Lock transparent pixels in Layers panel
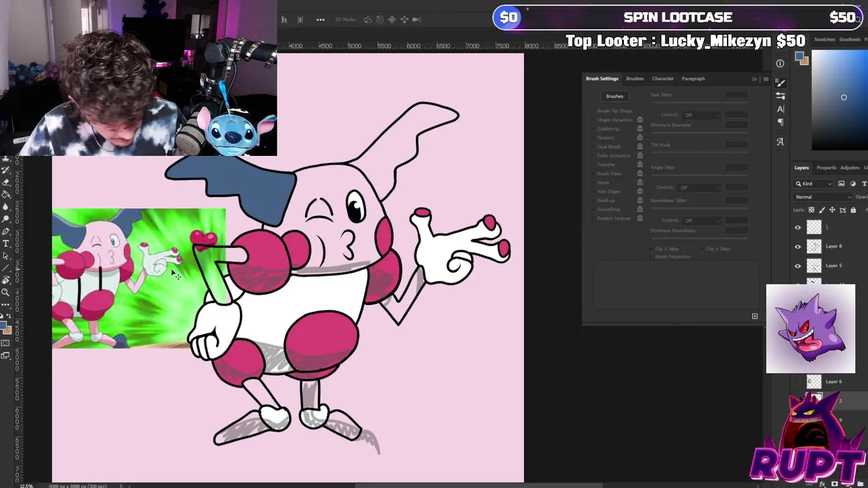The image size is (868, 488). pyautogui.click(x=812, y=210)
